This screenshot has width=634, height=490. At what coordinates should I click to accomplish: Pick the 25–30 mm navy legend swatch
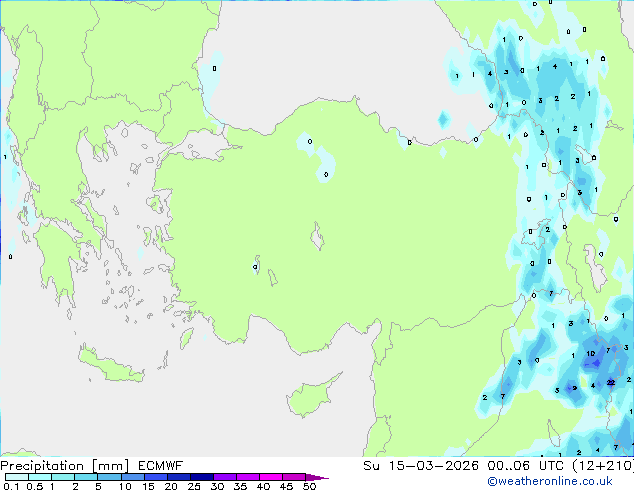pyautogui.click(x=202, y=477)
